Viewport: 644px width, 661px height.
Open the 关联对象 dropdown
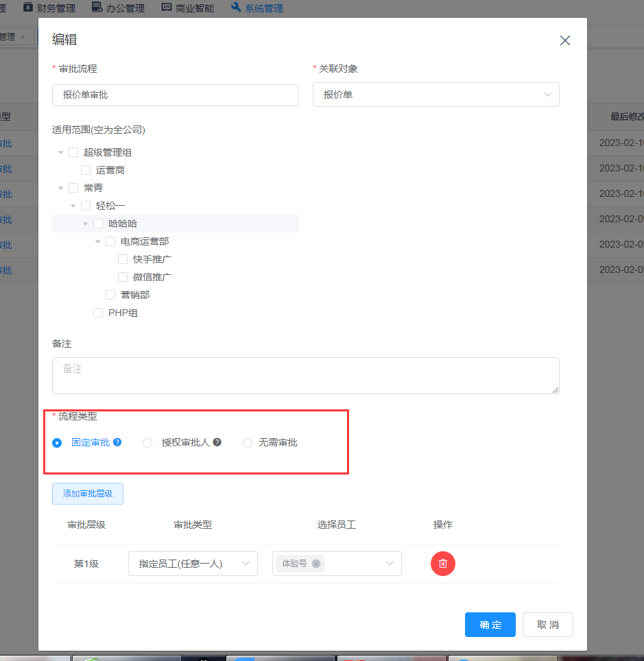point(436,95)
